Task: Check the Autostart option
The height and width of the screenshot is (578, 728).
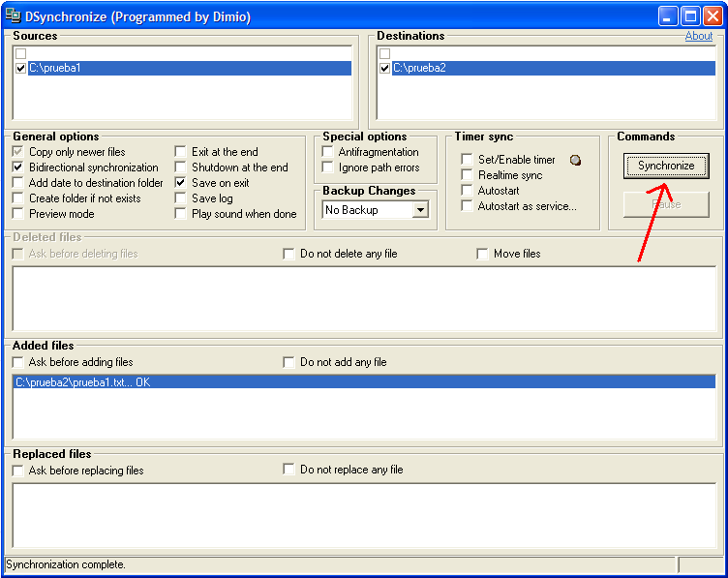Action: pos(467,191)
